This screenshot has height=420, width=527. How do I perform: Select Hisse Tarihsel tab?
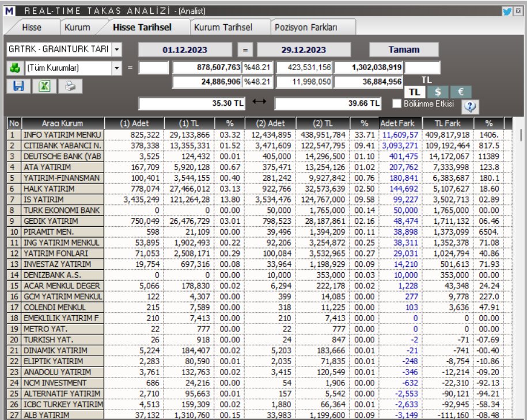pos(142,27)
